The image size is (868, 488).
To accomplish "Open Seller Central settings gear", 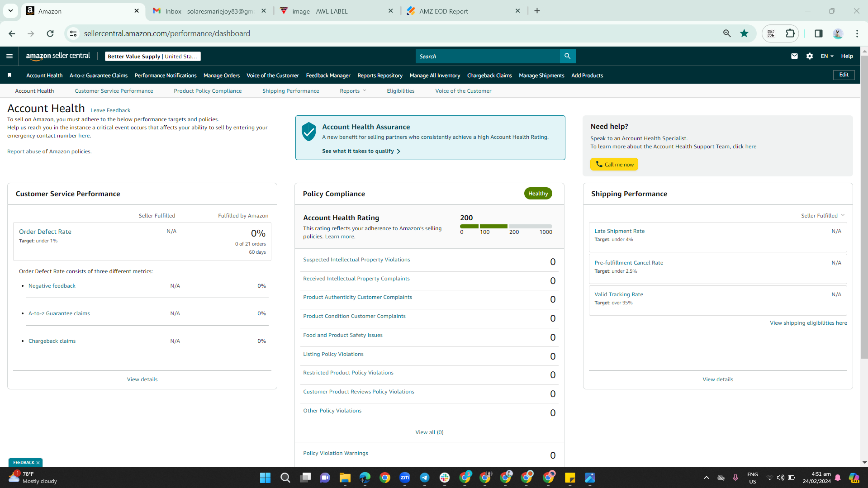I will coord(810,56).
